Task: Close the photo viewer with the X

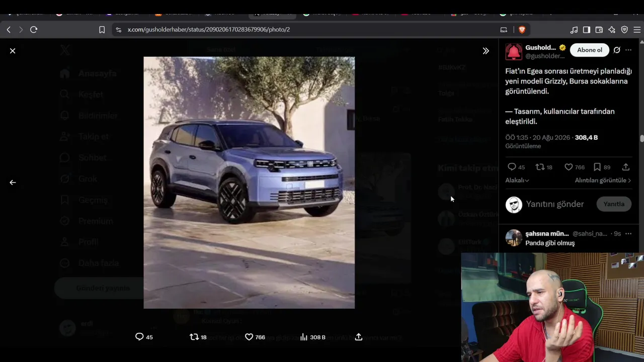Action: (13, 51)
